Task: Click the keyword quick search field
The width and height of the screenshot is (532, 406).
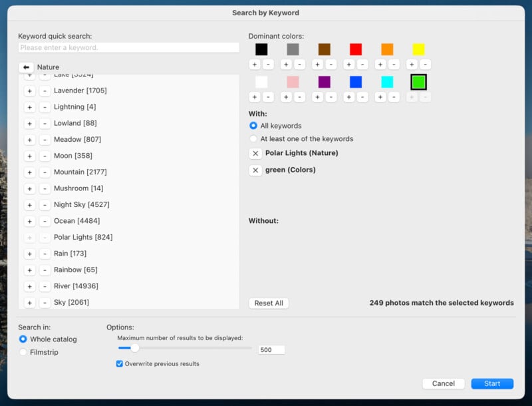Action: coord(126,47)
